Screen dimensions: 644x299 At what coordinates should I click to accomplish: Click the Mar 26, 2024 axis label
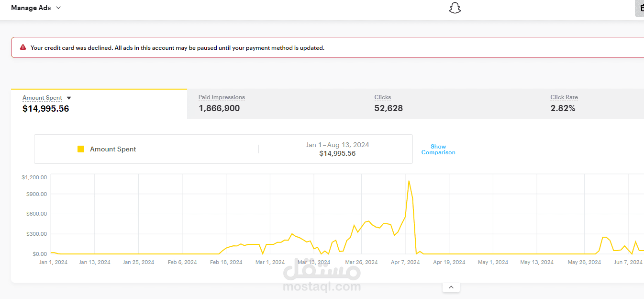pos(361,262)
